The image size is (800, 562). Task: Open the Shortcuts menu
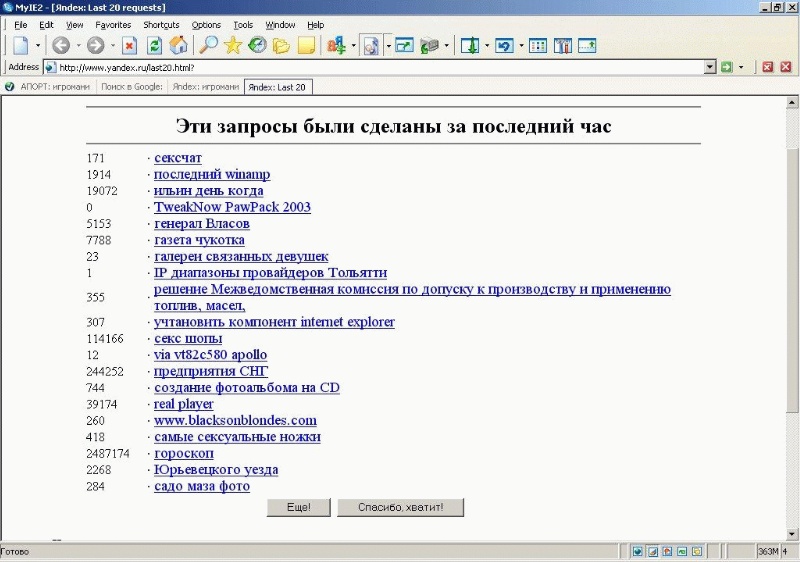[x=161, y=25]
